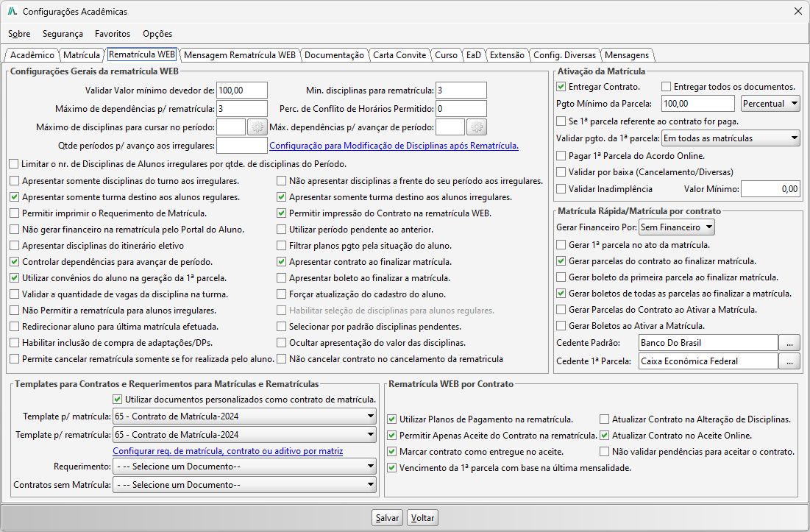Screen dimensions: 810x532
Task: Switch to the Extensão tab
Action: [507, 55]
